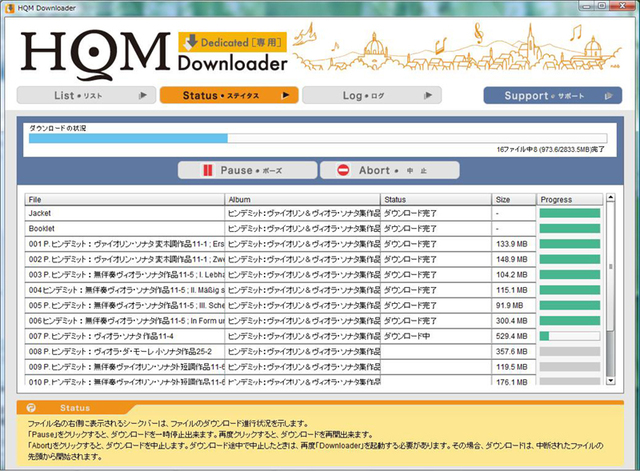This screenshot has width=640, height=471.
Task: Click the pause icon with red bars
Action: point(208,170)
